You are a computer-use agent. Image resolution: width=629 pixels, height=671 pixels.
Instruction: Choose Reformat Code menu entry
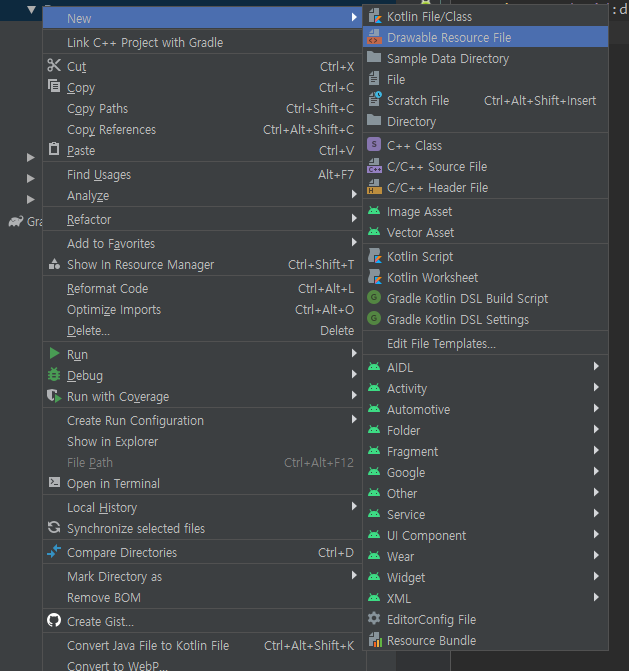pyautogui.click(x=202, y=288)
